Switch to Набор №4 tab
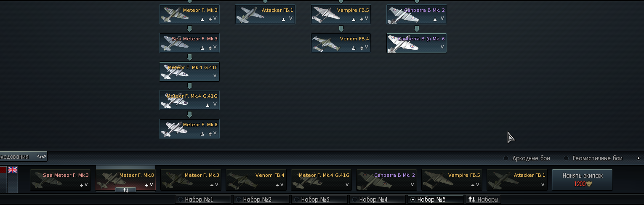The height and width of the screenshot is (205, 644). click(378, 200)
